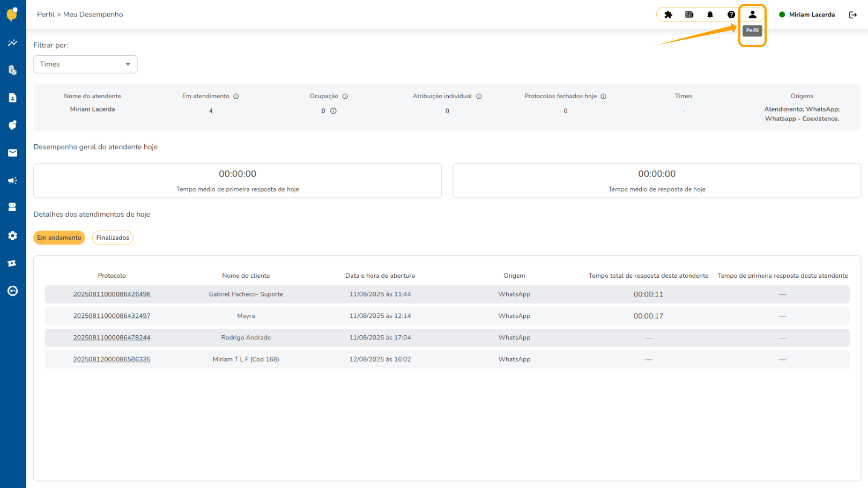Click the date 11/08/2025 às 11:44
The image size is (868, 488).
click(x=380, y=294)
